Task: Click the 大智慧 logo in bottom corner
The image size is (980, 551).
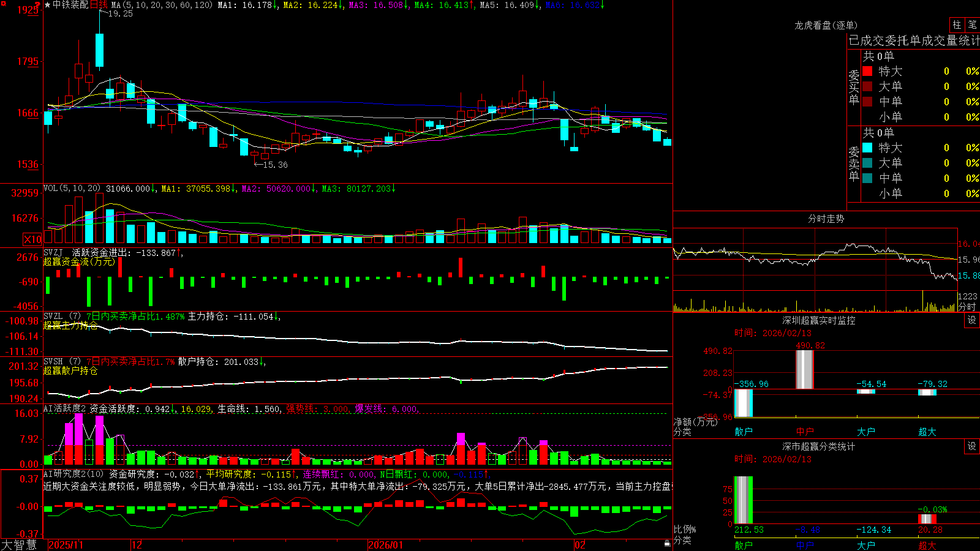Action: tap(19, 545)
